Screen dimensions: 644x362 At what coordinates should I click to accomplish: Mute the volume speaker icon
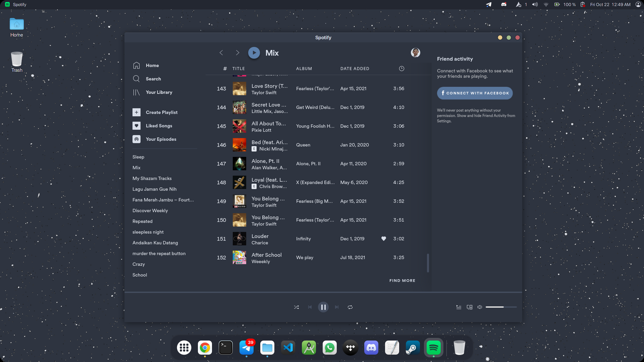480,307
